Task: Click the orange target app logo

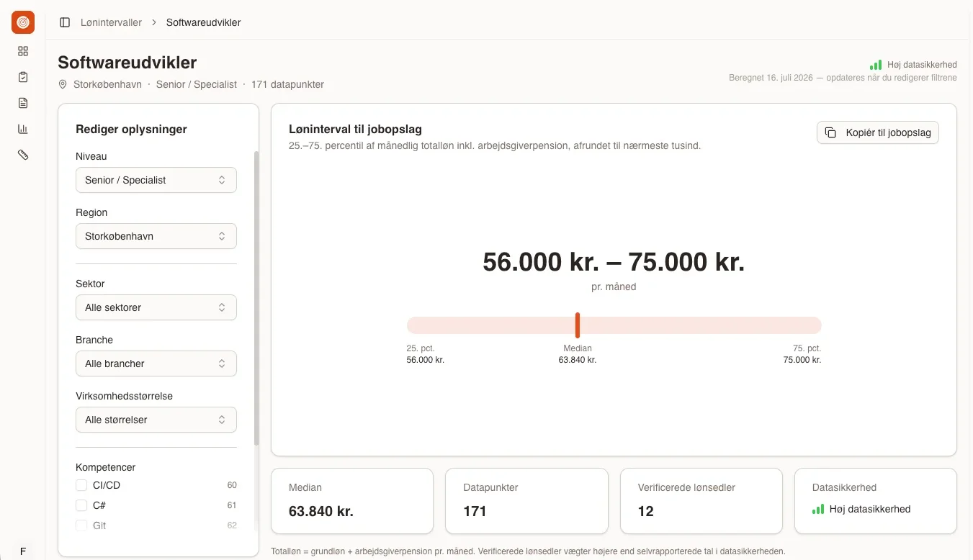Action: (x=23, y=22)
